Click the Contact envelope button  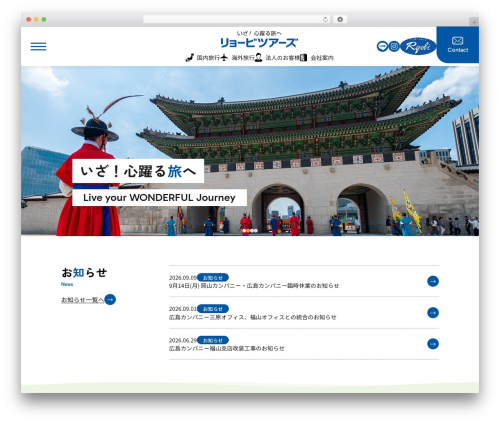point(458,45)
